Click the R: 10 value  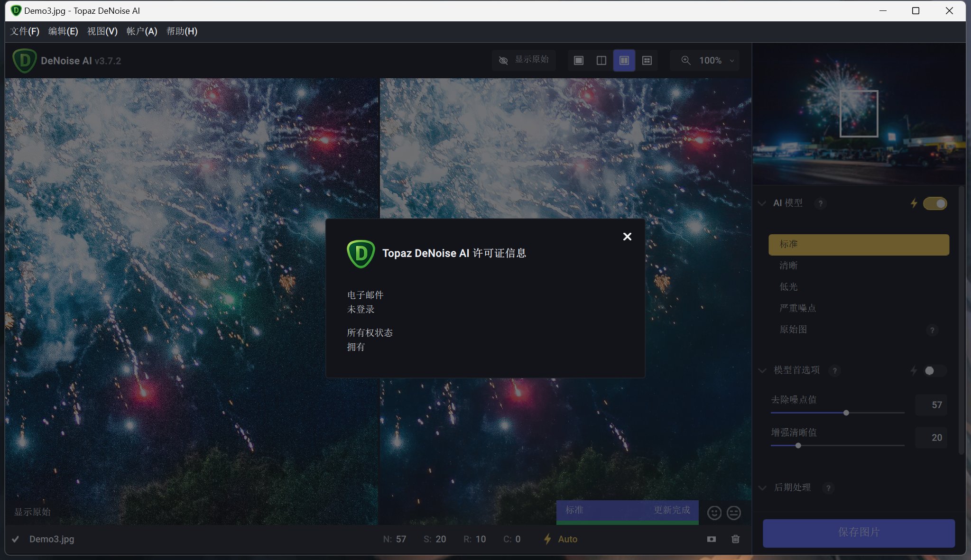click(475, 539)
